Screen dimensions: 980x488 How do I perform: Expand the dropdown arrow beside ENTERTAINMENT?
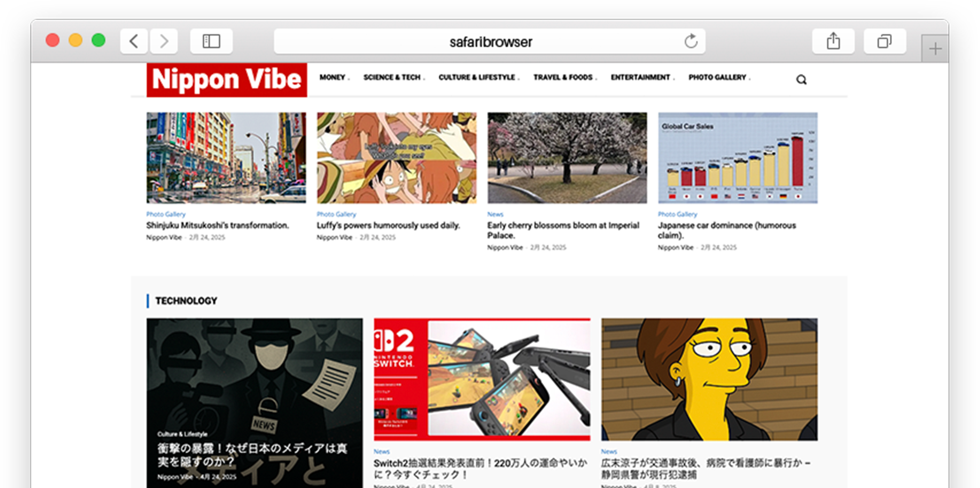[673, 79]
